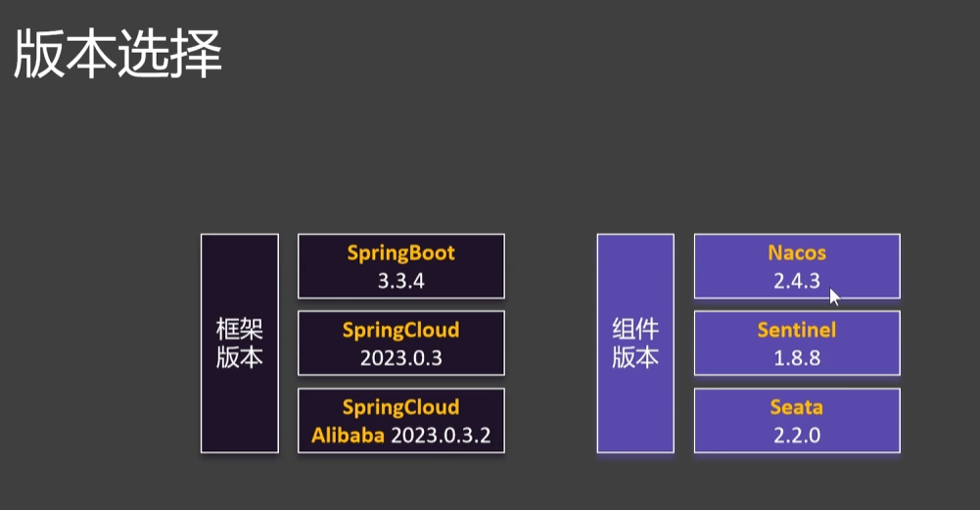Select the 2.2.0 Seata version
The width and height of the screenshot is (980, 510).
coord(797,436)
